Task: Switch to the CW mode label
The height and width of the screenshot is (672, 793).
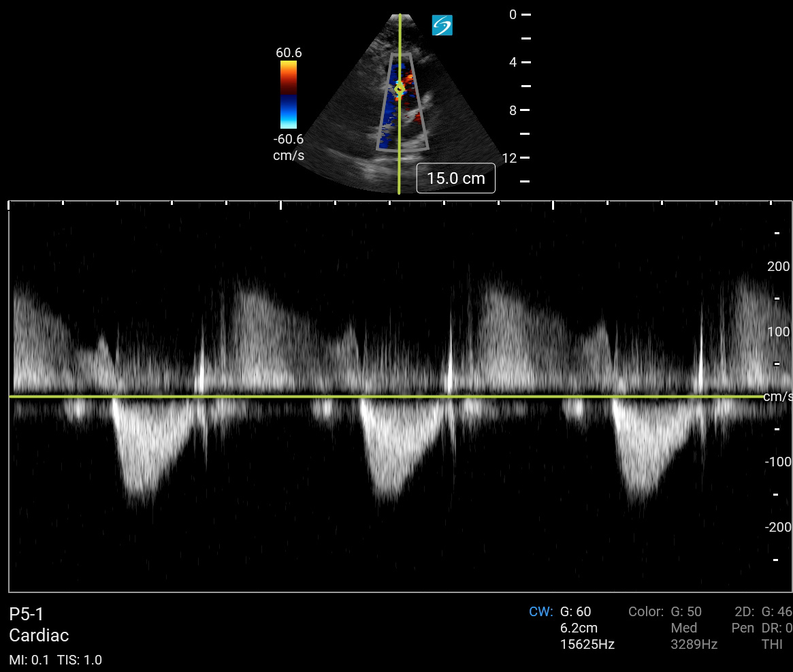Action: (540, 611)
